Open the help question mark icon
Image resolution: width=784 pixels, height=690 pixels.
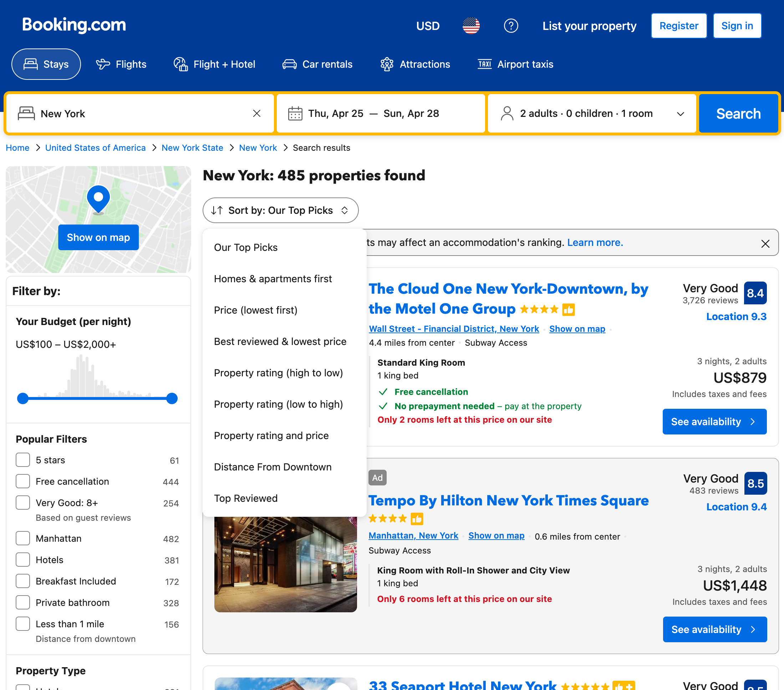[510, 26]
